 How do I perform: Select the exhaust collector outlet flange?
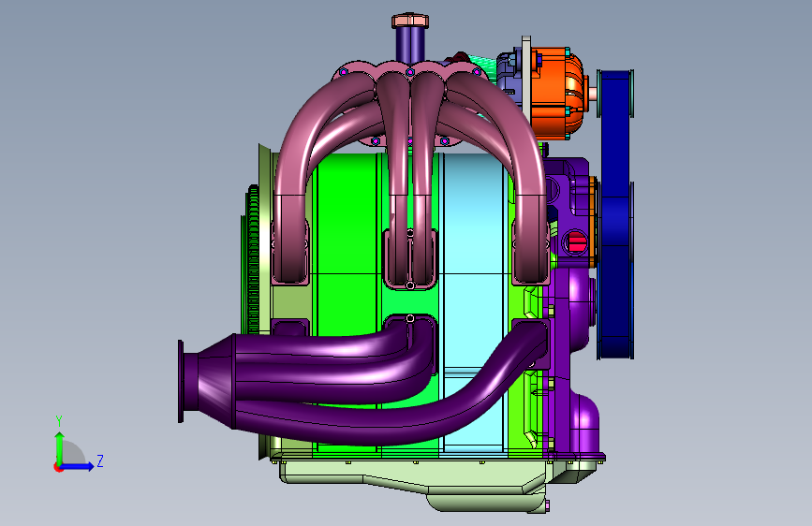[x=181, y=381]
